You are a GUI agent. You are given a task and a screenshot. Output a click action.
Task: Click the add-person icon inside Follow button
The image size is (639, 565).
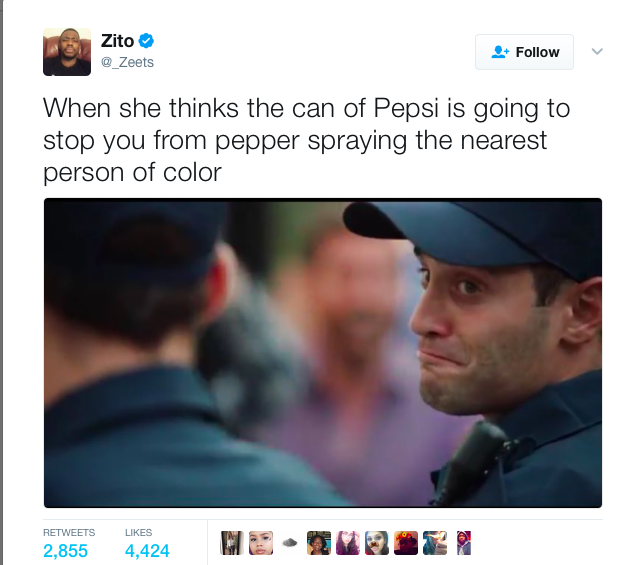click(x=500, y=52)
